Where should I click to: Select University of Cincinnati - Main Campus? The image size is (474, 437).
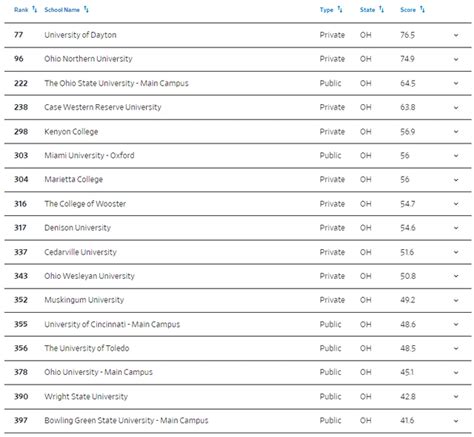(112, 324)
